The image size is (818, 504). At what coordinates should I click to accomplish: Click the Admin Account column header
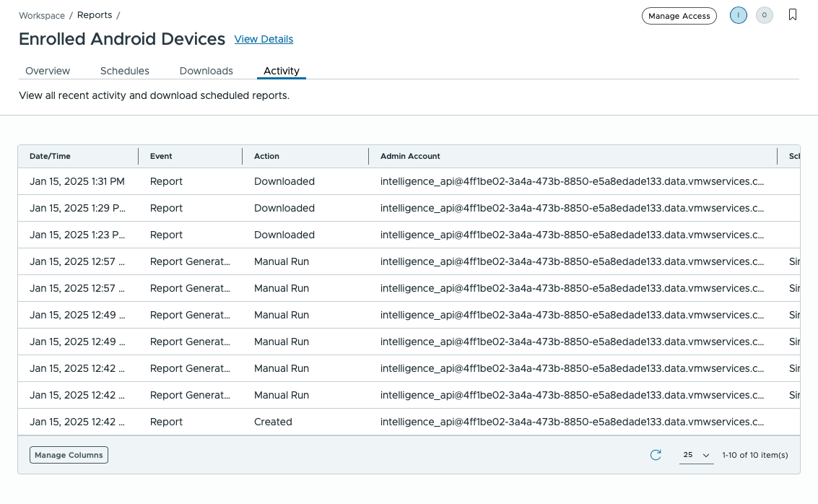coord(409,156)
